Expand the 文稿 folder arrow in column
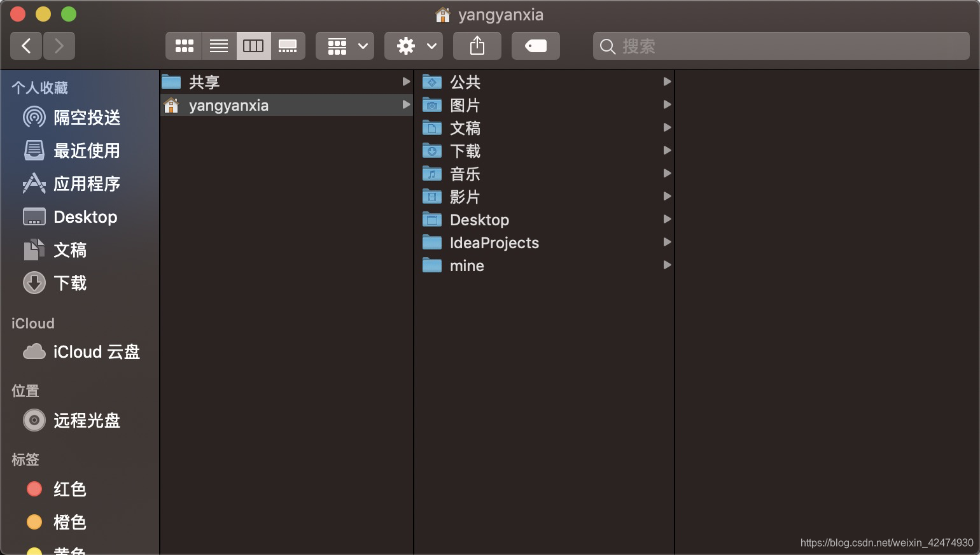The image size is (980, 555). click(667, 127)
